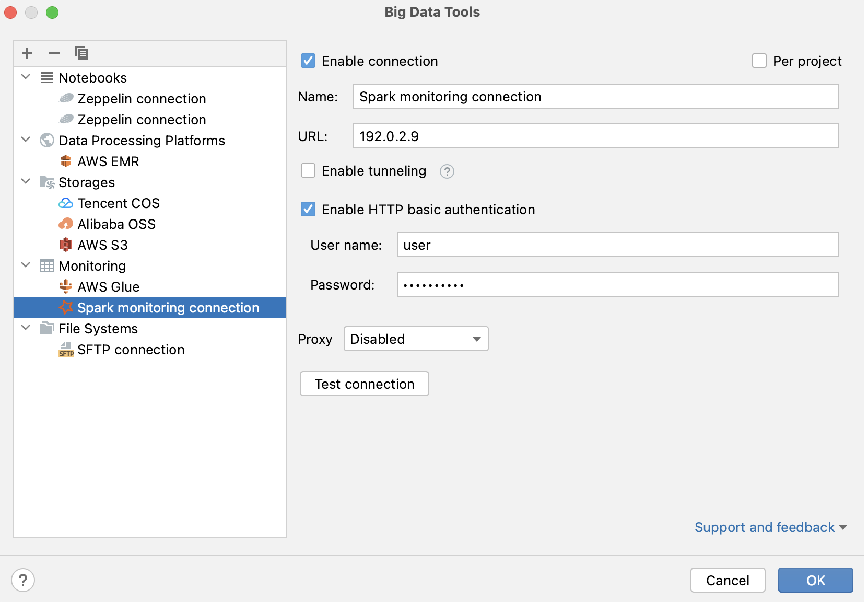Viewport: 868px width, 602px height.
Task: Enable tunneling for the connection
Action: [308, 170]
